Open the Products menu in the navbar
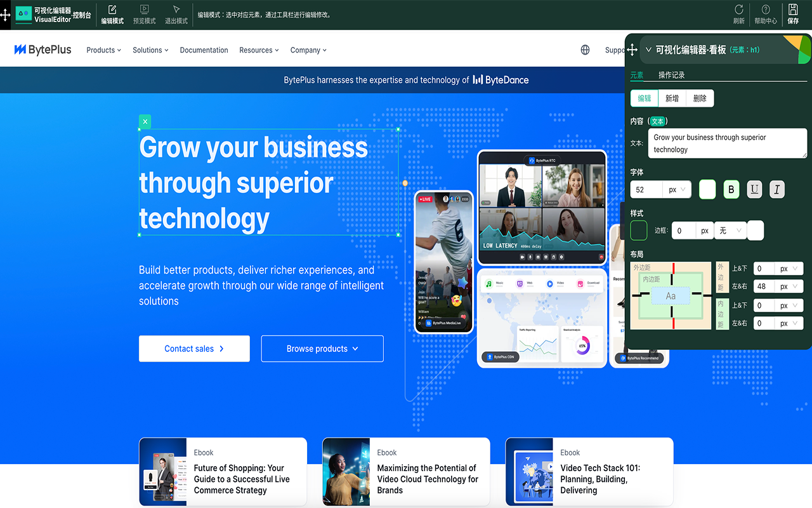The height and width of the screenshot is (508, 812). click(103, 50)
